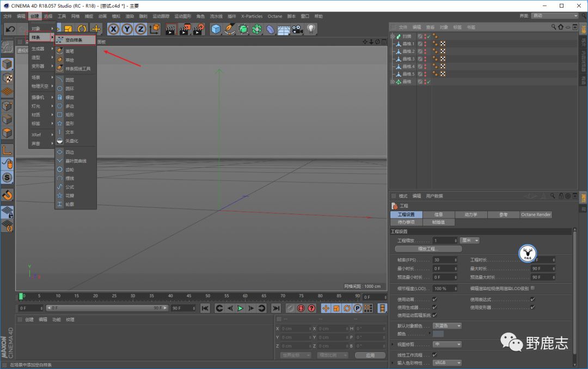
Task: Click the green array flower icon
Action: click(257, 29)
